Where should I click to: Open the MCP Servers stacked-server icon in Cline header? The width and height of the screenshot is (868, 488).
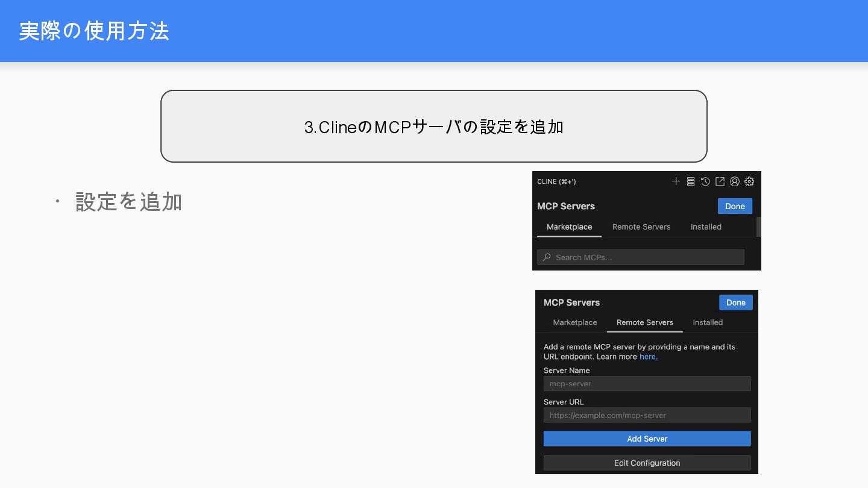[691, 181]
